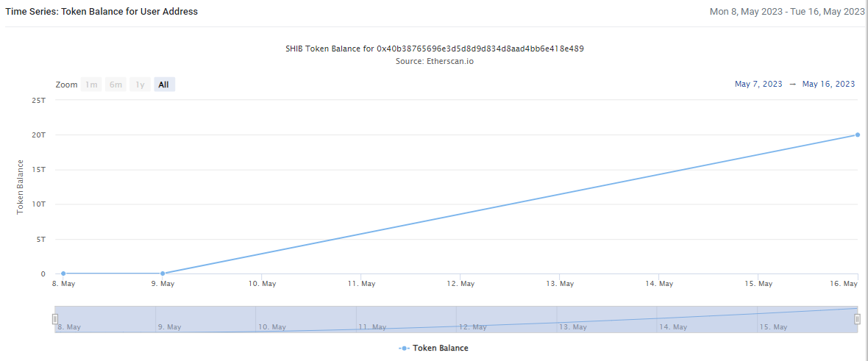Click the vertical Token Balance axis title
Screen dimensions: 868x361
coord(21,187)
